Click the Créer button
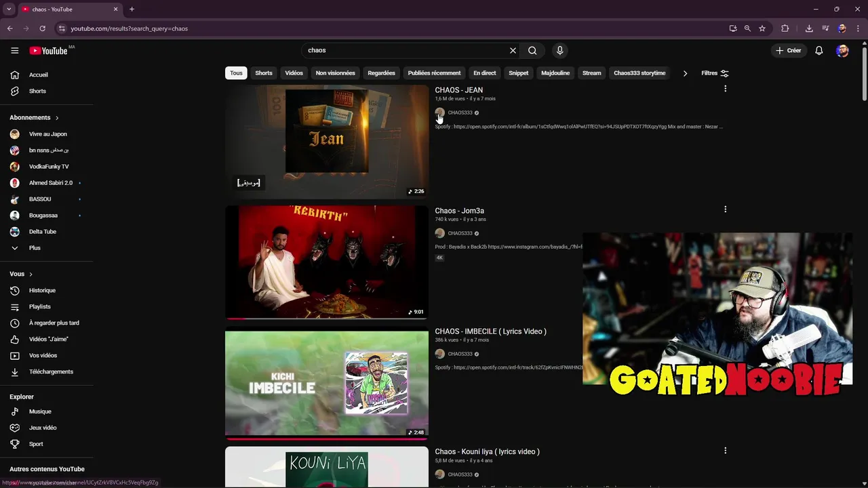This screenshot has height=488, width=868. pos(788,50)
